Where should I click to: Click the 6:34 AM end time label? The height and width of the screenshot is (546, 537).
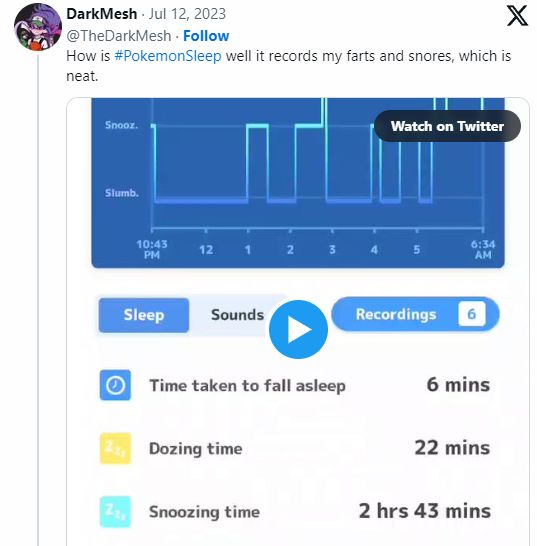(x=483, y=249)
